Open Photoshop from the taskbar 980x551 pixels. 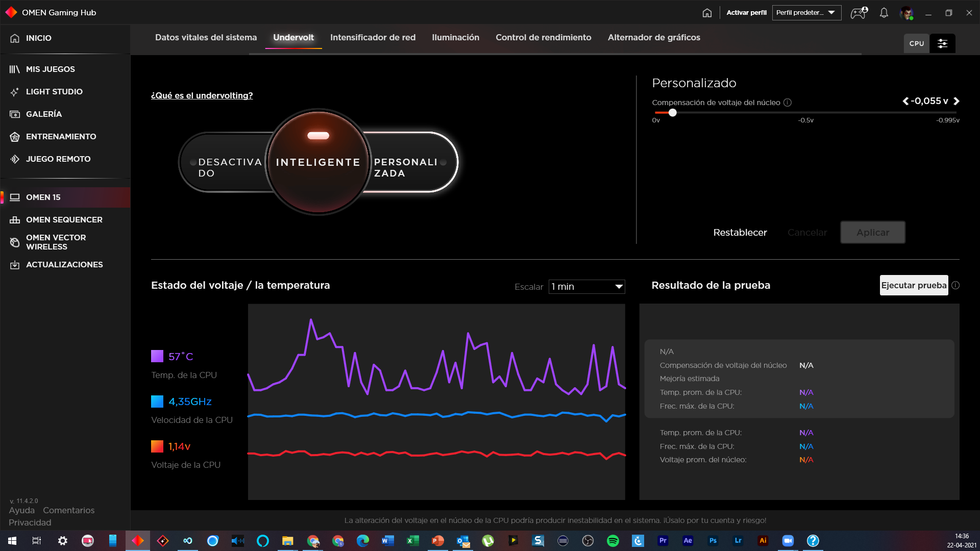pyautogui.click(x=713, y=541)
